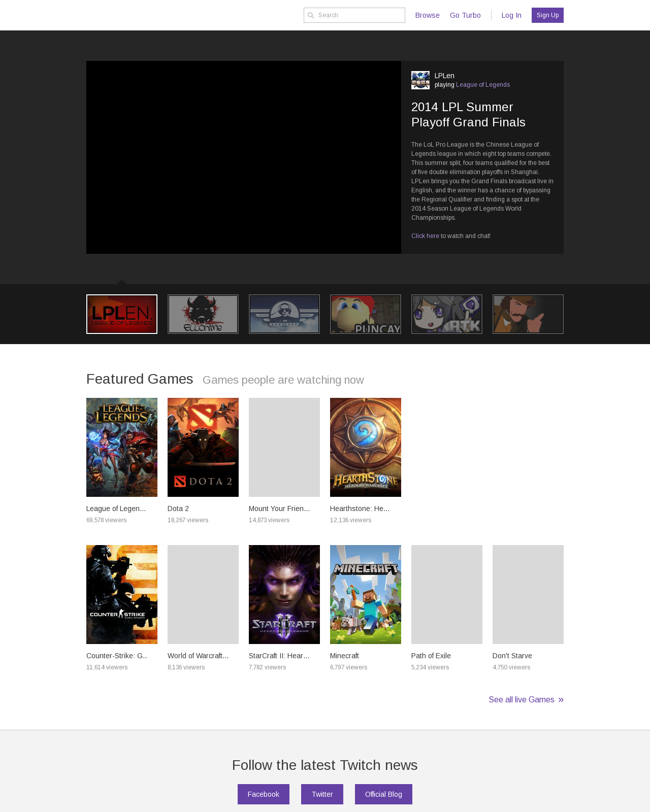Open the Minecraft box art
The width and height of the screenshot is (650, 812).
click(x=366, y=594)
